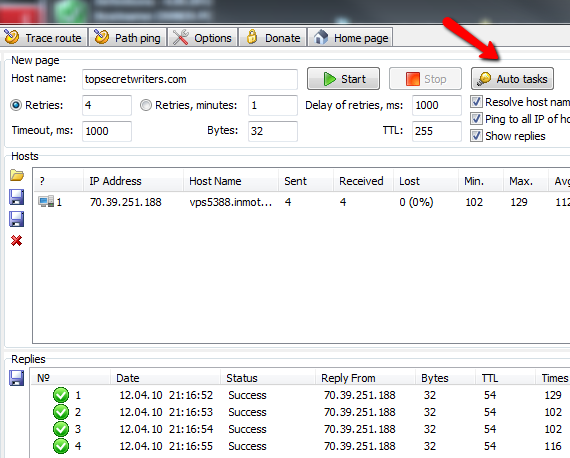Uncheck the Show replies checkbox

(x=476, y=136)
